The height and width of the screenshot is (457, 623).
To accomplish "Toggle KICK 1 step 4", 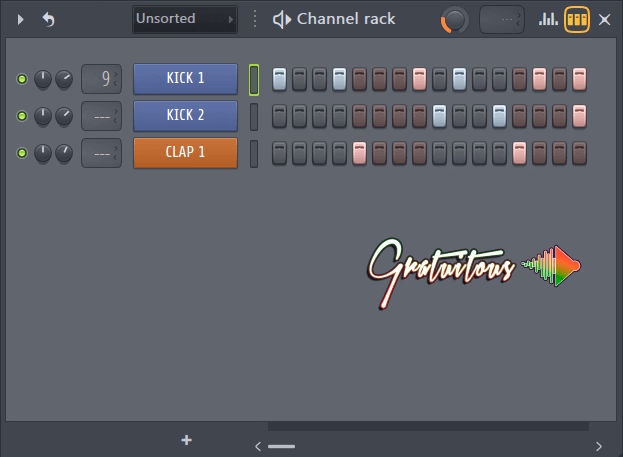I will [x=339, y=79].
